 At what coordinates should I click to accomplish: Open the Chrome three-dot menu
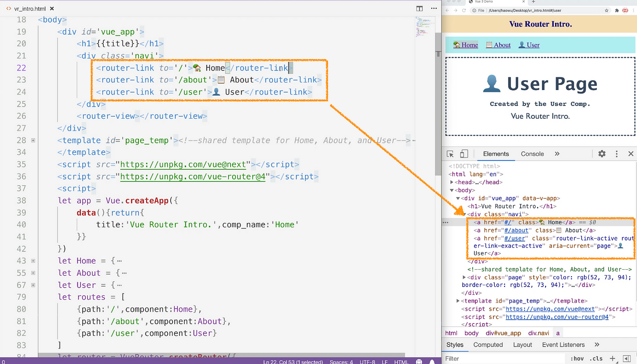coord(634,10)
